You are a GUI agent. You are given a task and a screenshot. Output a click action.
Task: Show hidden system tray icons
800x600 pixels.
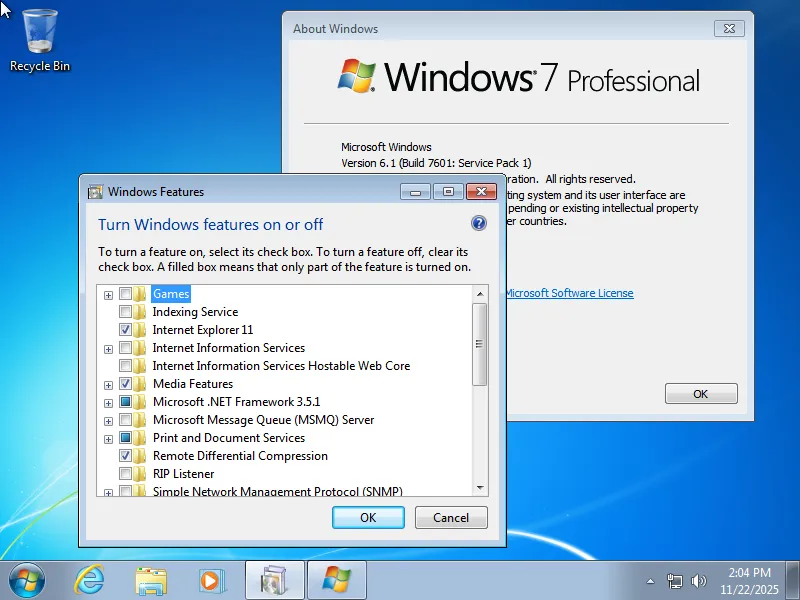tap(650, 581)
